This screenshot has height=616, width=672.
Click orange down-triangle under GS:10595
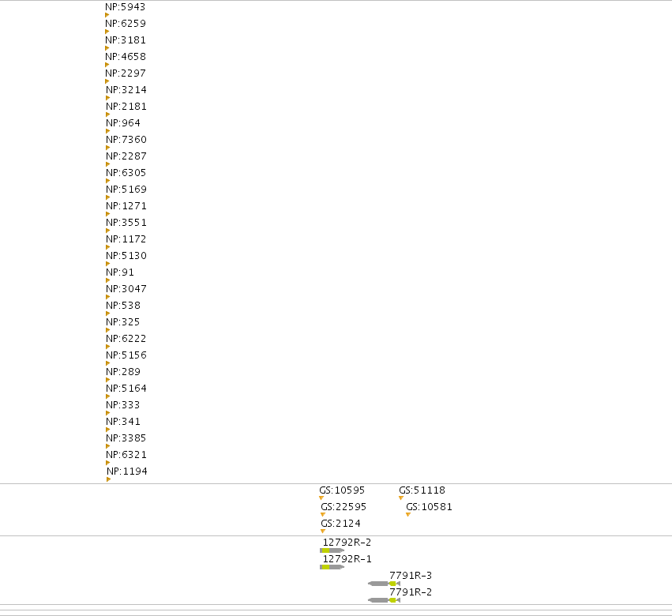321,498
